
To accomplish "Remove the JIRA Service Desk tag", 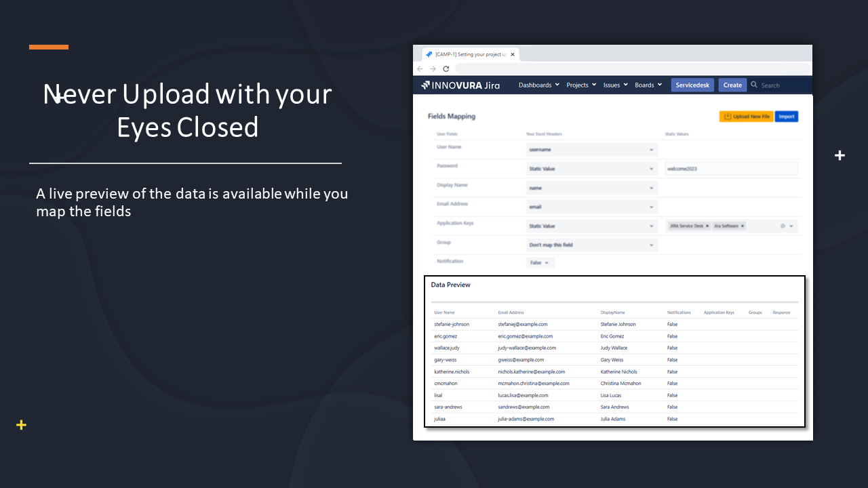I will 707,226.
